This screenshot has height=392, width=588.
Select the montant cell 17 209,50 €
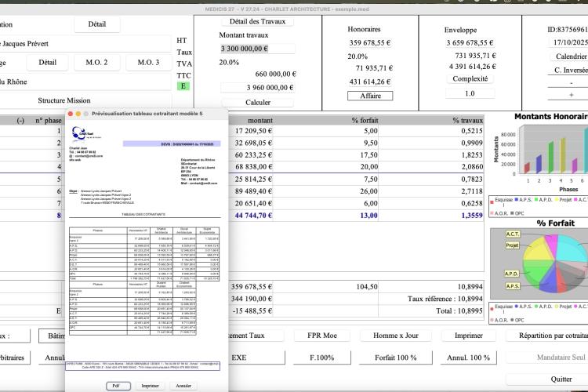point(251,131)
